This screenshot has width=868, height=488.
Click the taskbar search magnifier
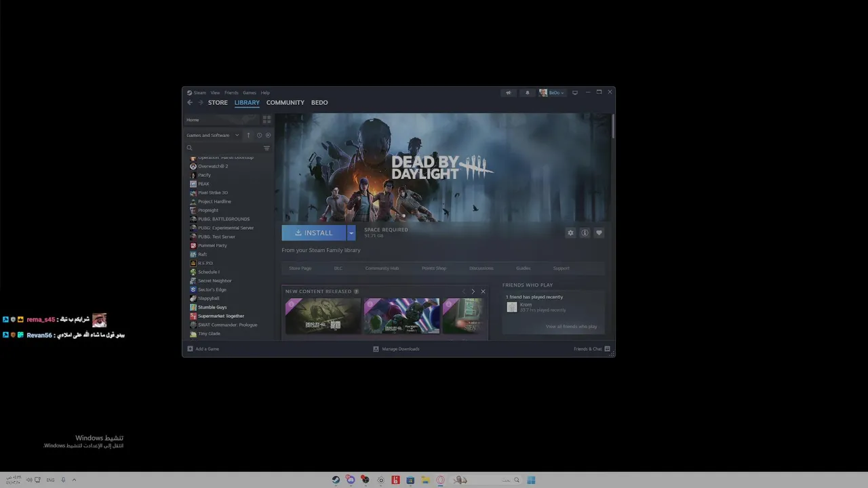pyautogui.click(x=516, y=480)
